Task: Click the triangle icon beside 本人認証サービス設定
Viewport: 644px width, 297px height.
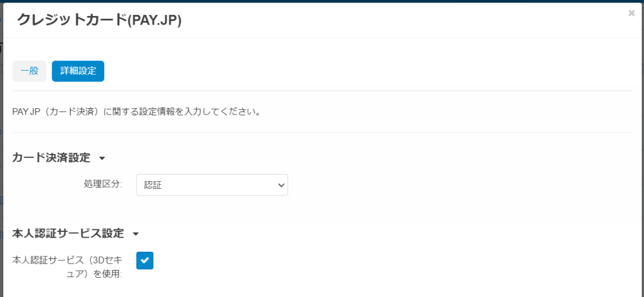Action: pos(135,233)
